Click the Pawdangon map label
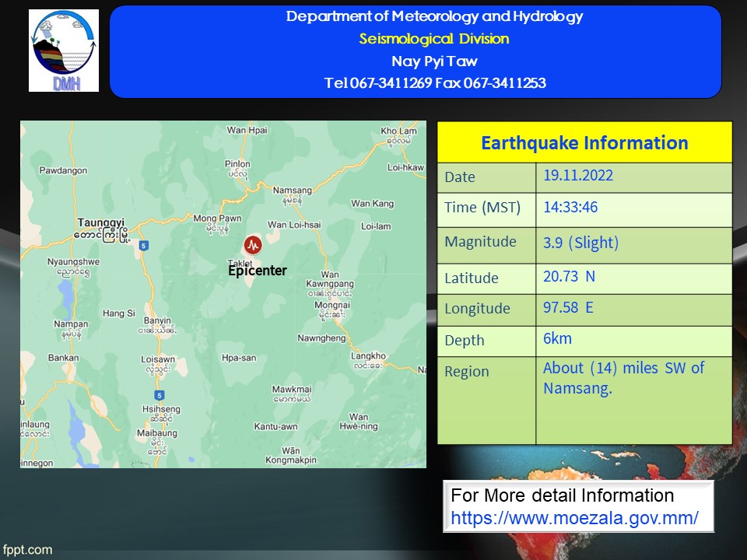This screenshot has height=560, width=747. [63, 170]
